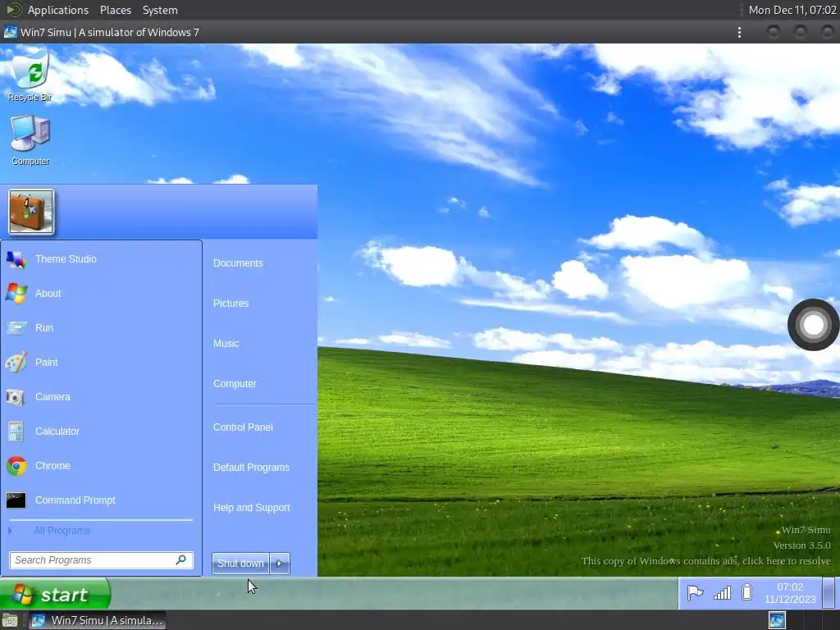Open Help and Support

(251, 507)
